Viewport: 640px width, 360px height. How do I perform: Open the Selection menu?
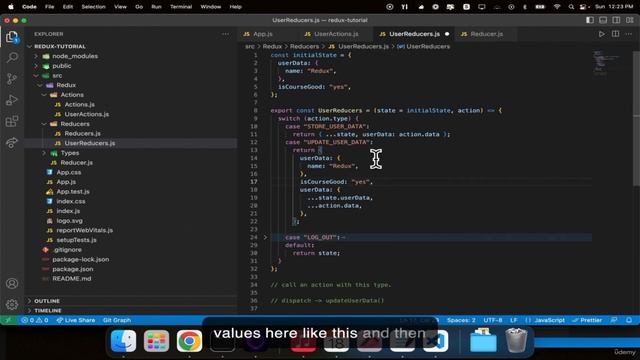[93, 7]
